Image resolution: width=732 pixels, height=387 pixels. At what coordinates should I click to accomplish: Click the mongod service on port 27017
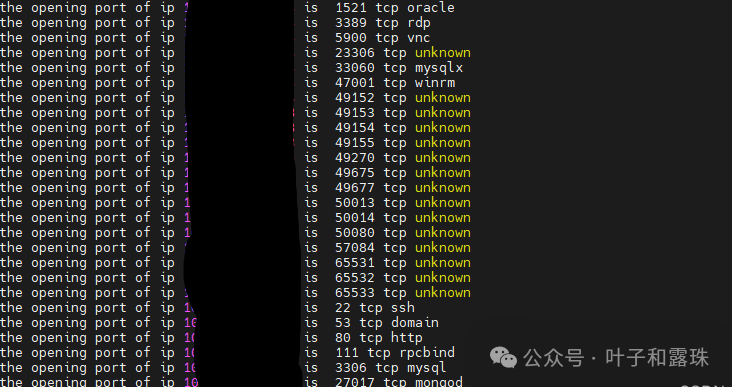click(x=439, y=382)
